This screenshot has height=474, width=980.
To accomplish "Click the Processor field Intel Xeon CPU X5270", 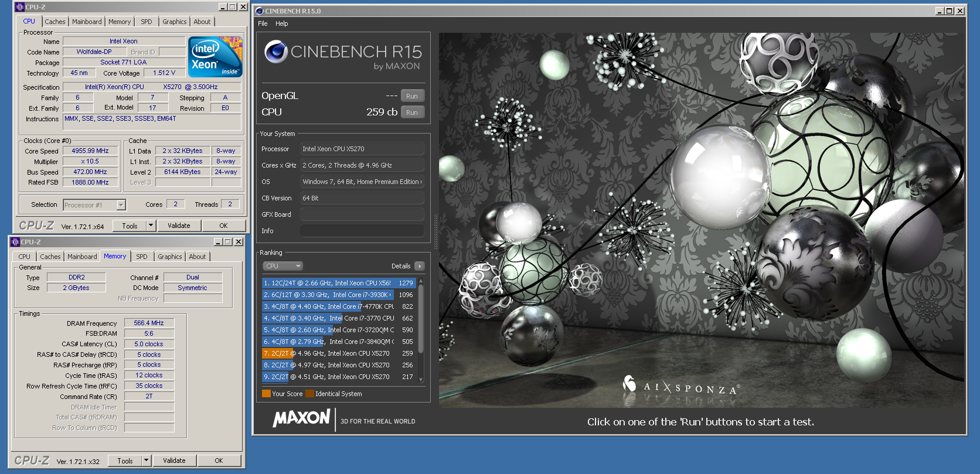I will pyautogui.click(x=362, y=149).
